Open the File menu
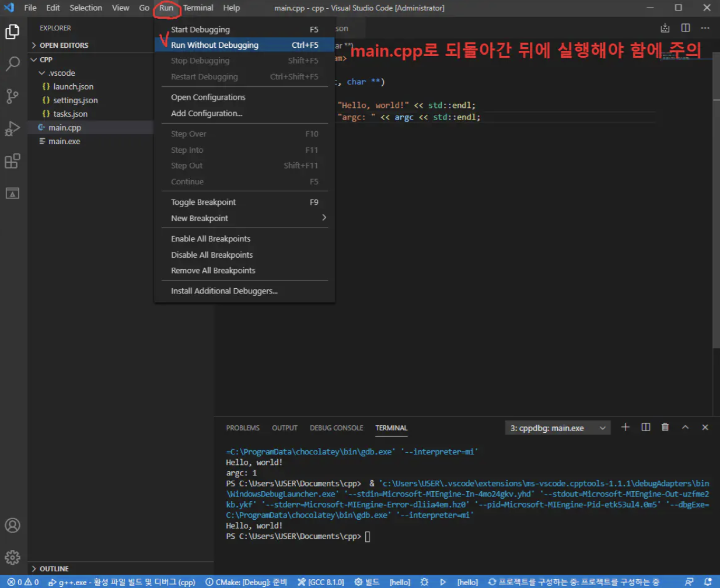720x588 pixels. [x=30, y=8]
